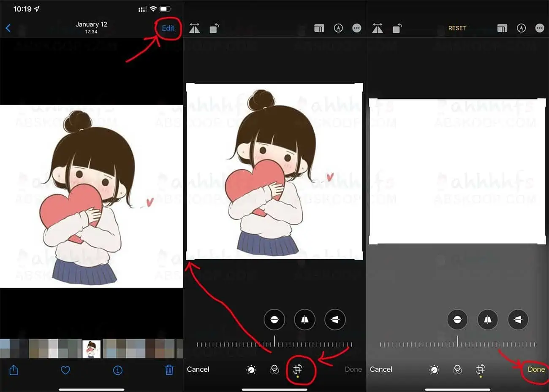Cancel the photo edit
This screenshot has width=549, height=392.
click(198, 369)
